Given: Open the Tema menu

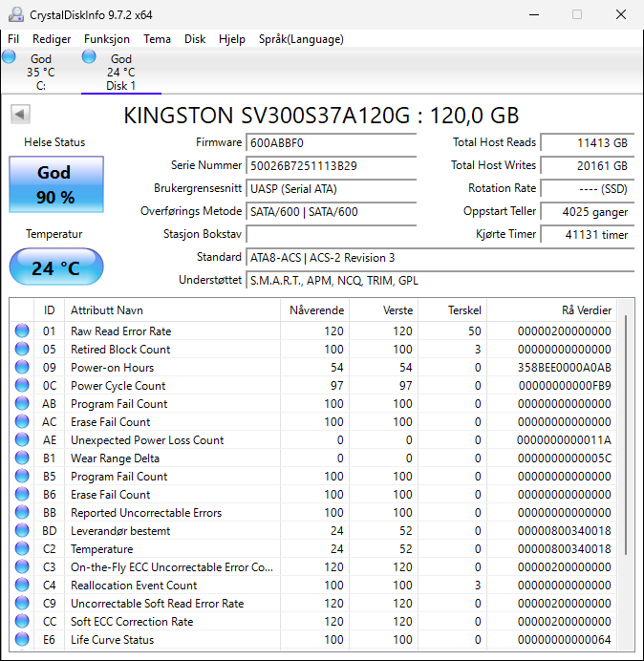Looking at the screenshot, I should (157, 39).
